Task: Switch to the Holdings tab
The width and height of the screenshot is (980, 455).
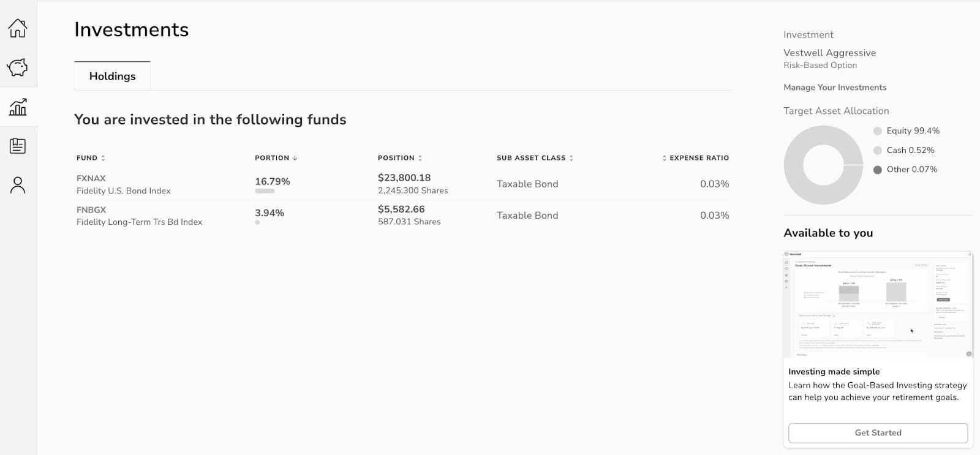Action: click(x=112, y=77)
